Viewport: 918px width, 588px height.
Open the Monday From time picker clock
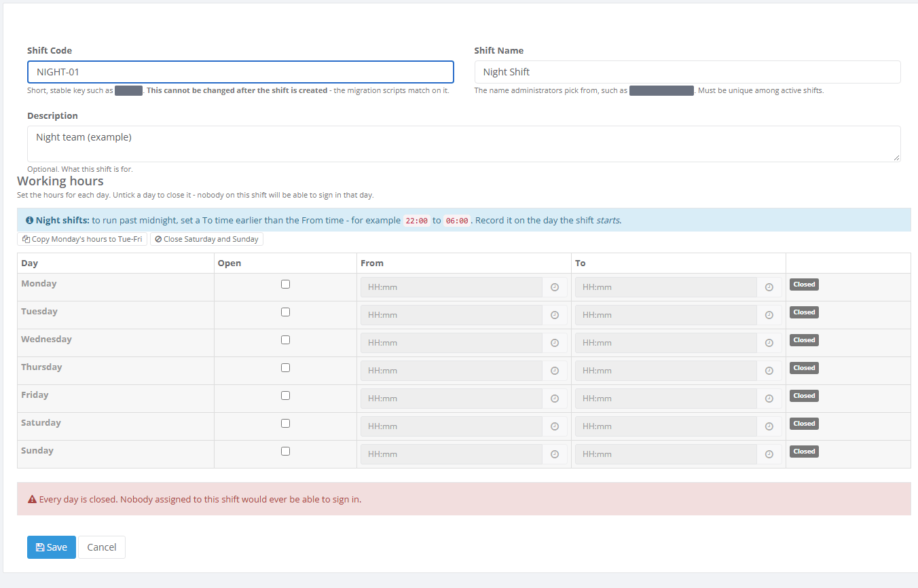(555, 287)
